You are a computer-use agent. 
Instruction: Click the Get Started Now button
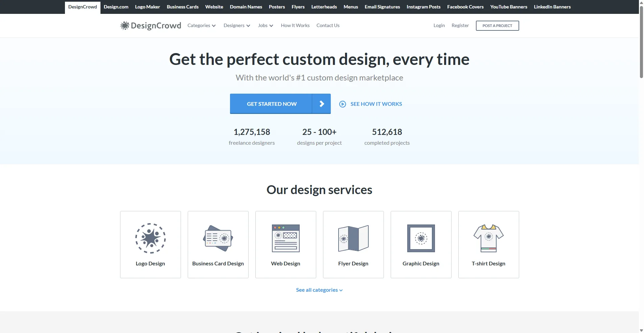click(x=280, y=104)
